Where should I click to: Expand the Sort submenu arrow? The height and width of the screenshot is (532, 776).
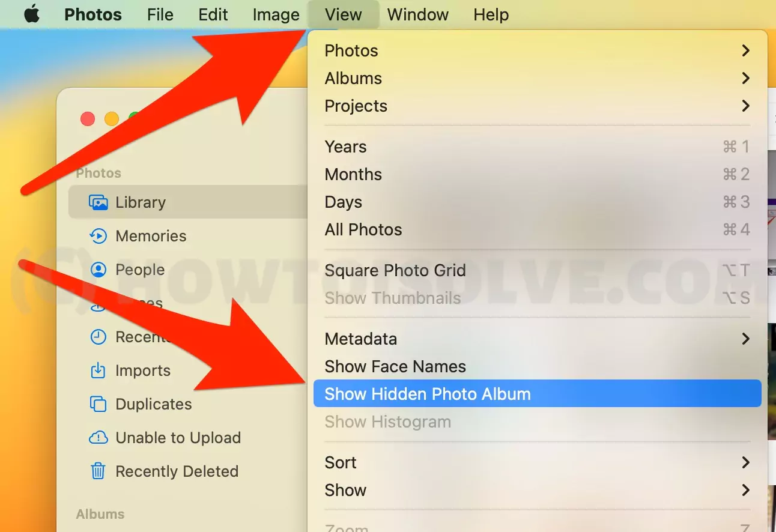coord(745,462)
